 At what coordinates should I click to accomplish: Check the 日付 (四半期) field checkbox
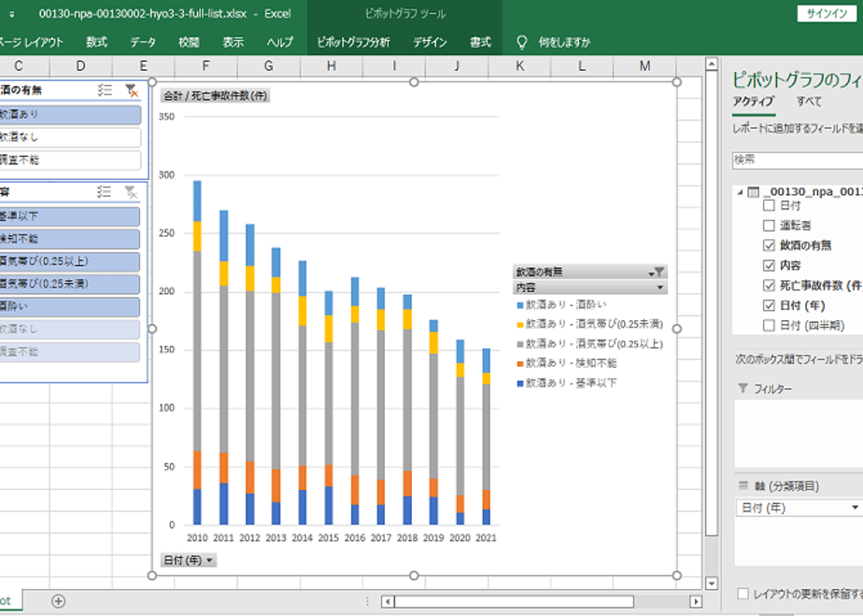769,325
